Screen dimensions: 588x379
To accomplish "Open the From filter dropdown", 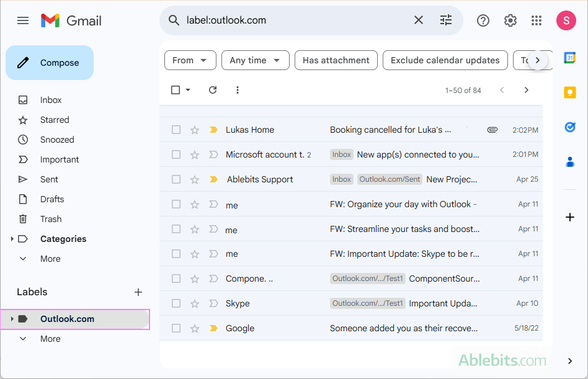I will pyautogui.click(x=190, y=60).
